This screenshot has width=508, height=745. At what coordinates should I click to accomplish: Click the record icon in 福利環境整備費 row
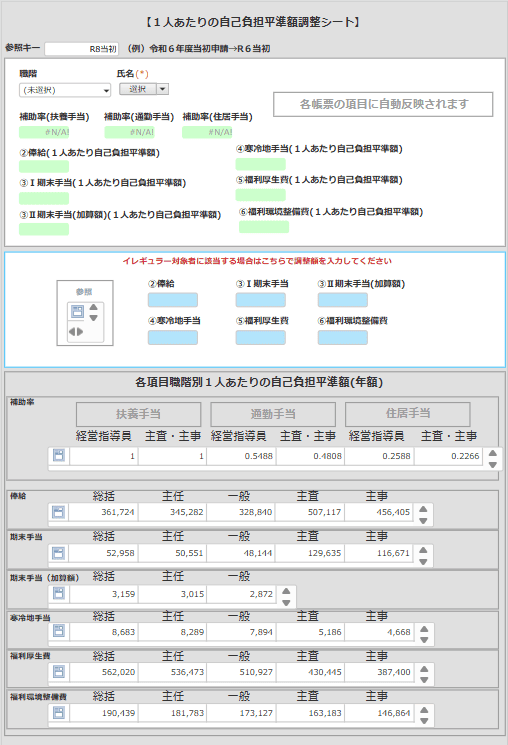pos(59,712)
